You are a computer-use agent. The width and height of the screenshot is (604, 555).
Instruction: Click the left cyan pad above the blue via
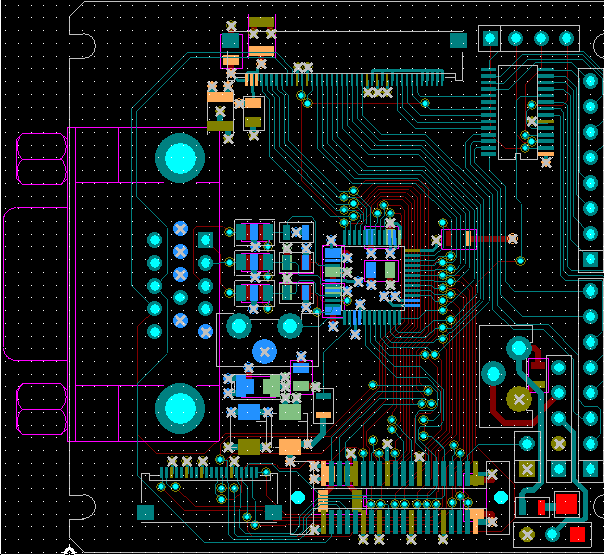point(238,326)
